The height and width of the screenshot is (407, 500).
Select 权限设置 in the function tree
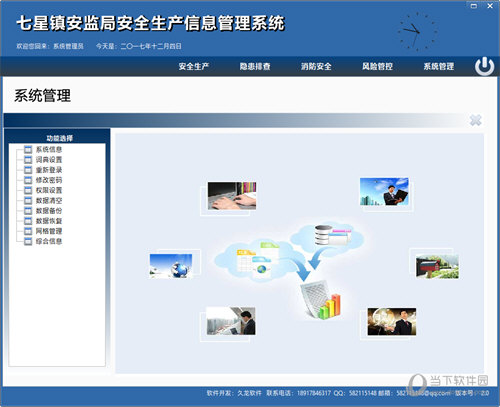click(49, 190)
